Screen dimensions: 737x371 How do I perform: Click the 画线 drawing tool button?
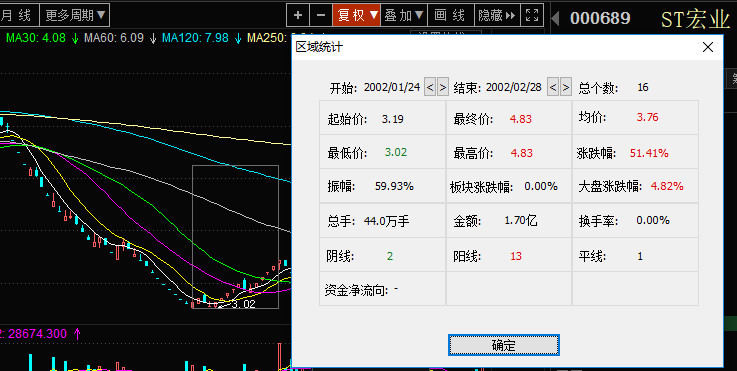pyautogui.click(x=450, y=16)
